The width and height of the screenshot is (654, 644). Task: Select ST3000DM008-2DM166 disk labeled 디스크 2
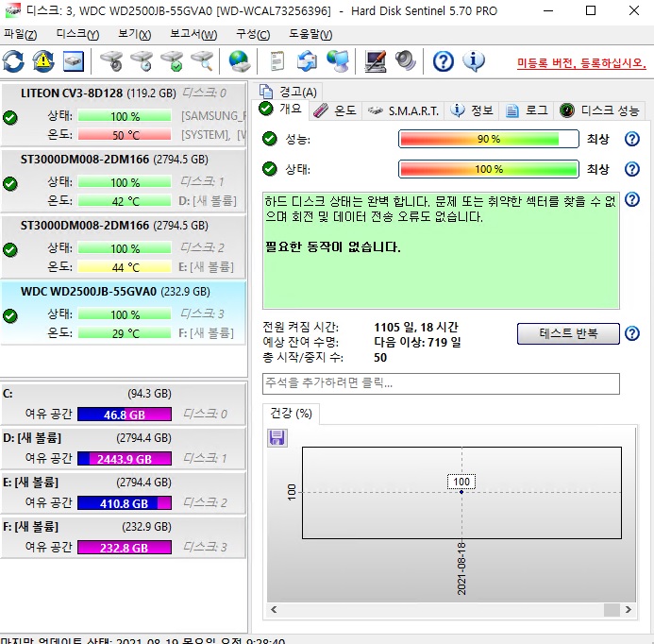[x=124, y=246]
